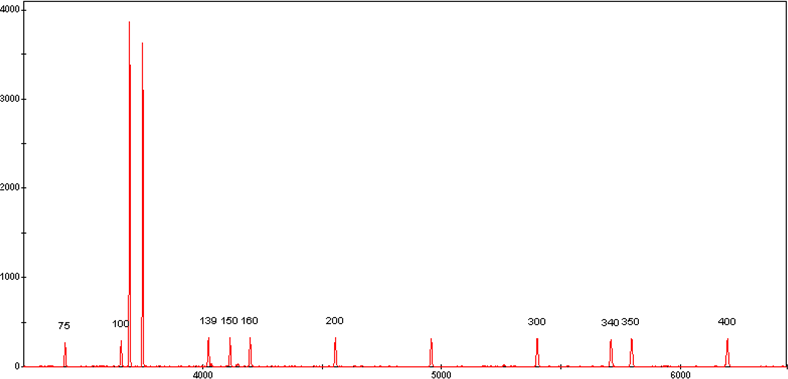Click the size label 150
Image resolution: width=788 pixels, height=379 pixels.
point(229,321)
